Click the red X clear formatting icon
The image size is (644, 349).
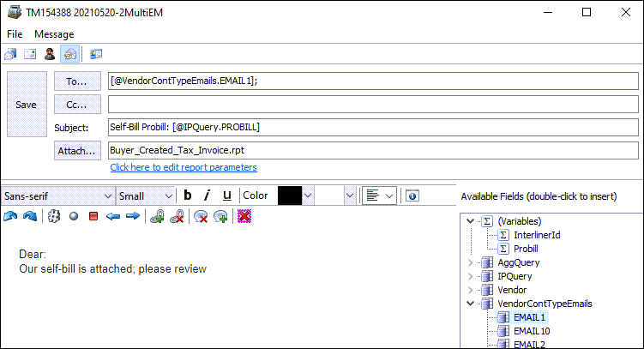point(244,216)
